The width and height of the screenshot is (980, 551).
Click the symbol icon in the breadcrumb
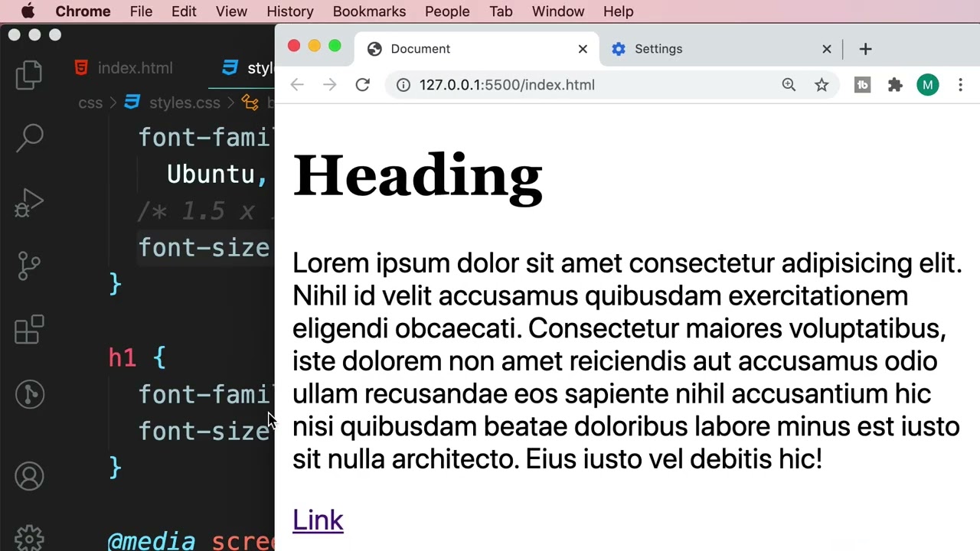pos(250,103)
